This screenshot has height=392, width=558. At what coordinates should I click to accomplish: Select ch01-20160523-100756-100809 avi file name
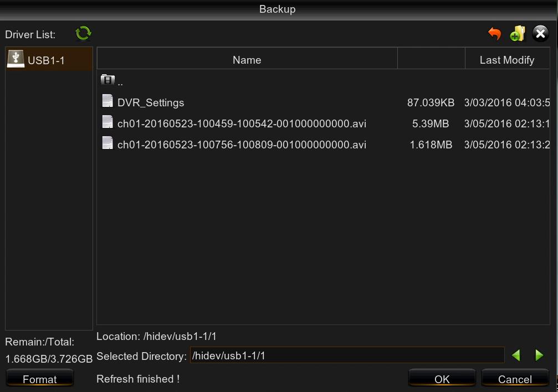[242, 145]
